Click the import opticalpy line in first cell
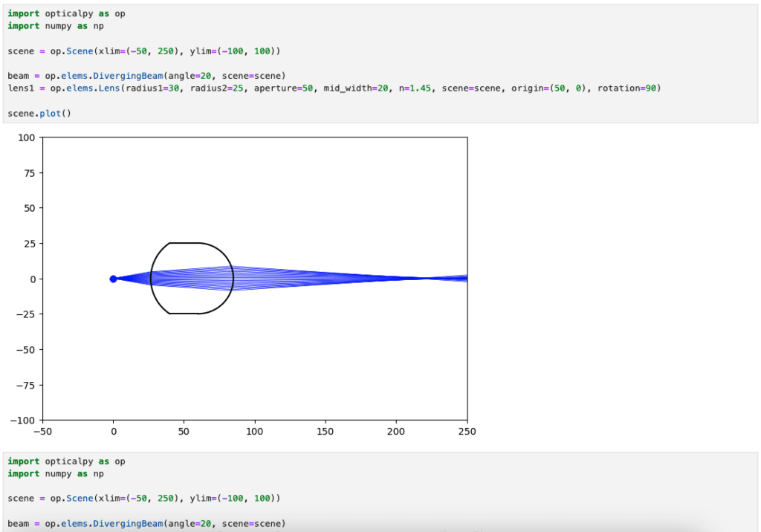 (66, 13)
